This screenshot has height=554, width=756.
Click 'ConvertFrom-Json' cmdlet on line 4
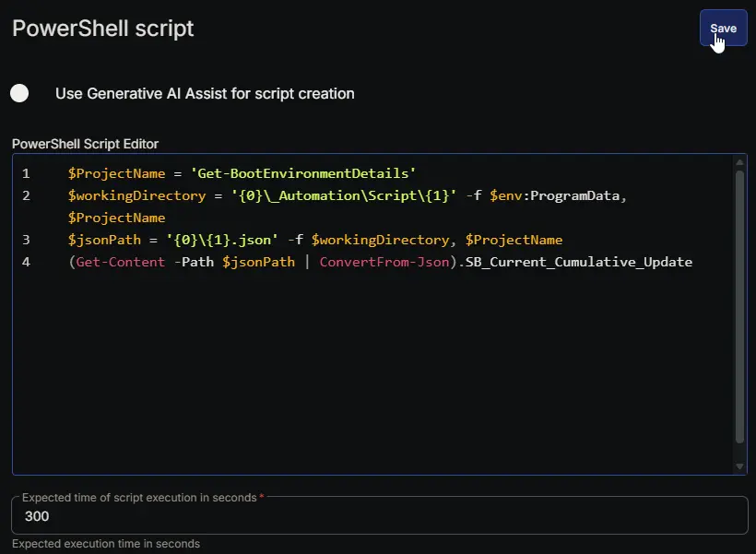[384, 262]
